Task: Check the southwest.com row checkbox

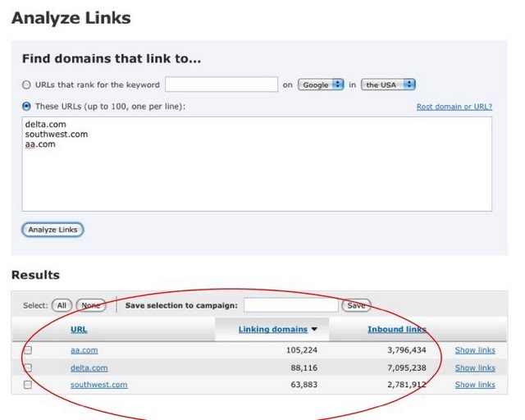Action: click(28, 385)
